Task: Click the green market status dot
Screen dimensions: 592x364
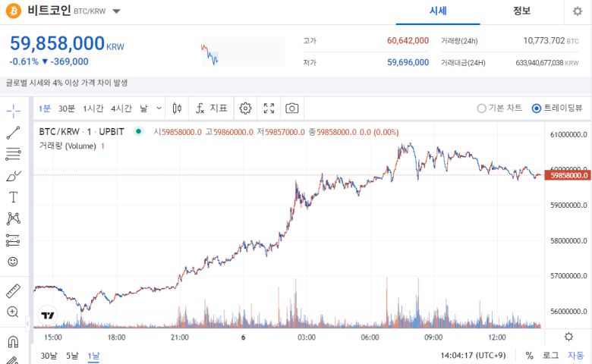Action: [139, 131]
